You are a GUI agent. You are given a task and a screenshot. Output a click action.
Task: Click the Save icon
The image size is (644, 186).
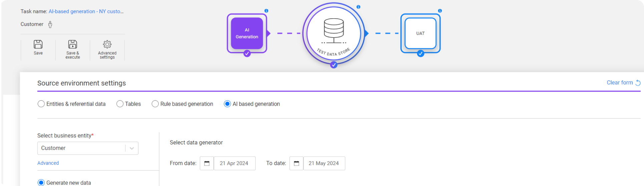pyautogui.click(x=38, y=44)
